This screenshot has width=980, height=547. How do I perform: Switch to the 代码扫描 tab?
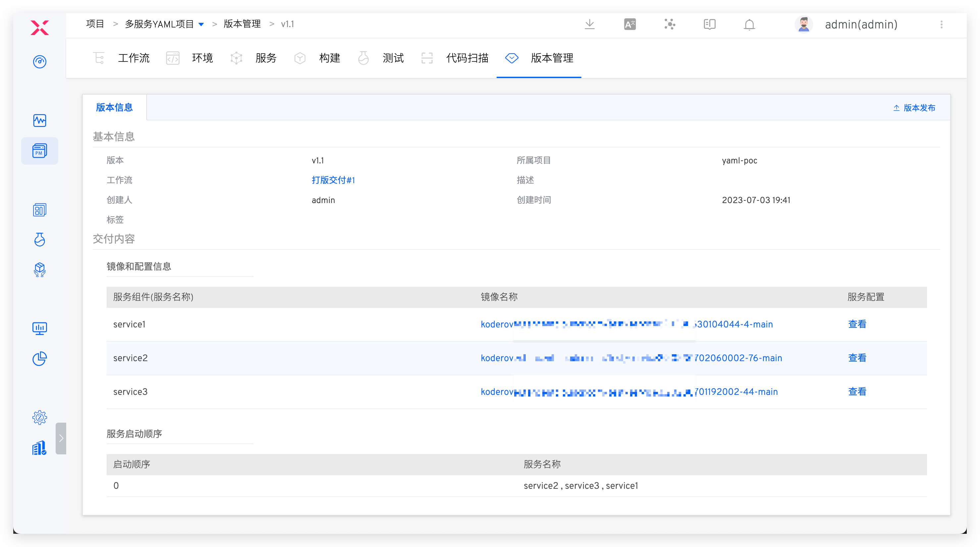467,58
